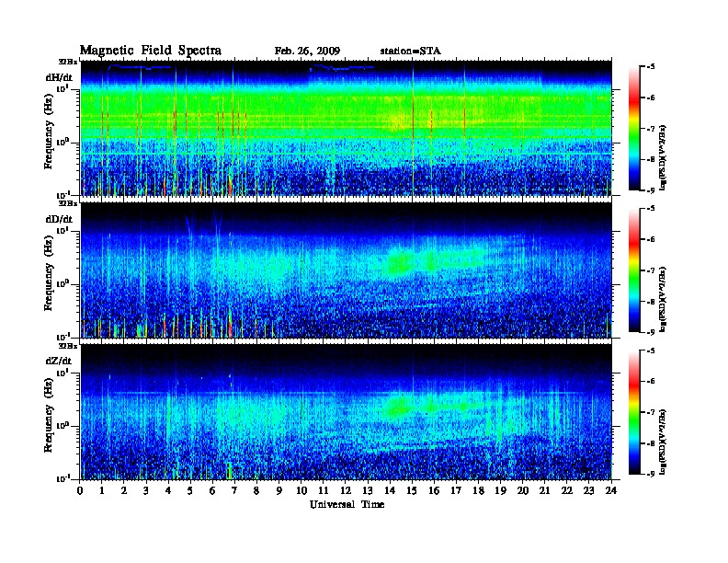Image resolution: width=728 pixels, height=563 pixels.
Task: Click the hour 1 tick label
Action: pos(102,490)
